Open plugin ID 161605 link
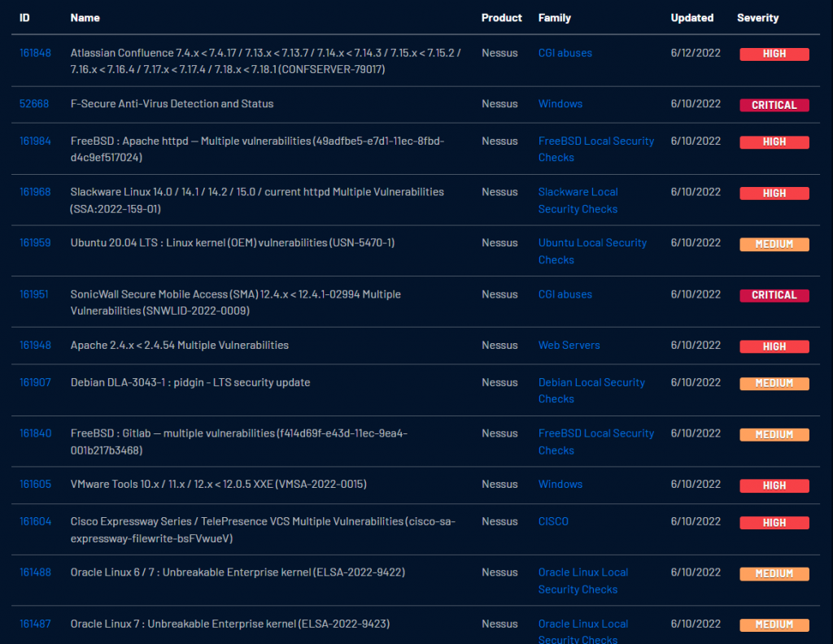The height and width of the screenshot is (644, 833). 35,484
